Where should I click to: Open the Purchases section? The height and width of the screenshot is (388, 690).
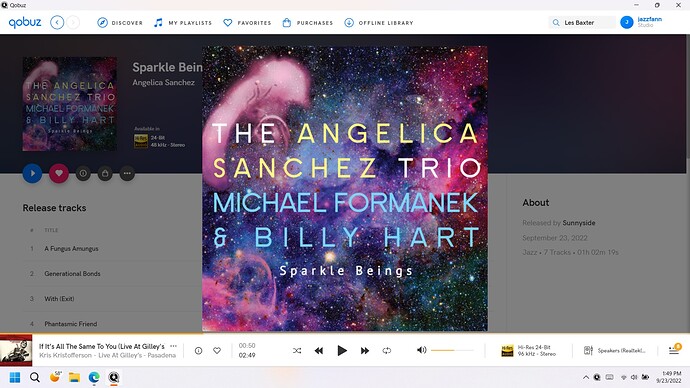click(307, 22)
